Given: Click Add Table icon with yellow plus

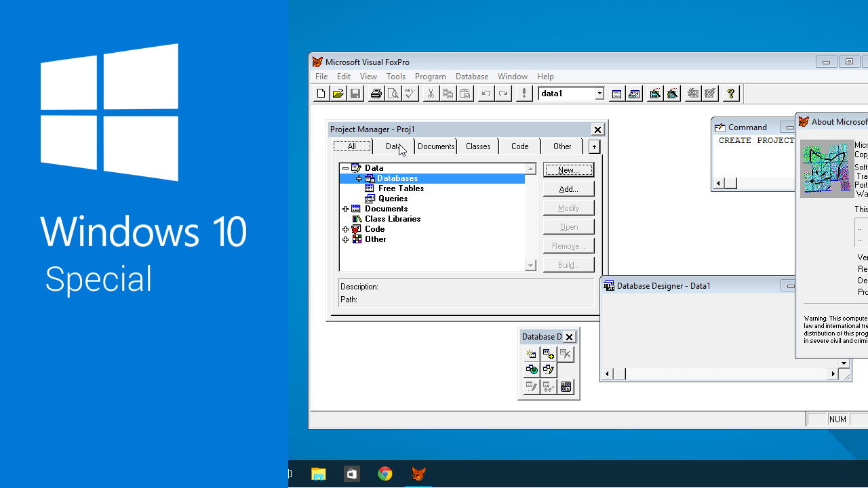Looking at the screenshot, I should (x=549, y=354).
